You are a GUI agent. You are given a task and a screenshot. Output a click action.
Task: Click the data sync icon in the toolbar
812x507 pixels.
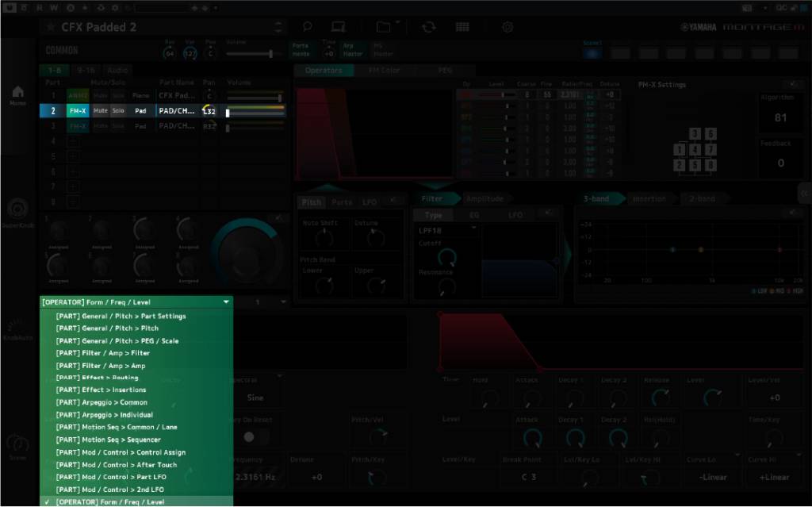tap(428, 27)
